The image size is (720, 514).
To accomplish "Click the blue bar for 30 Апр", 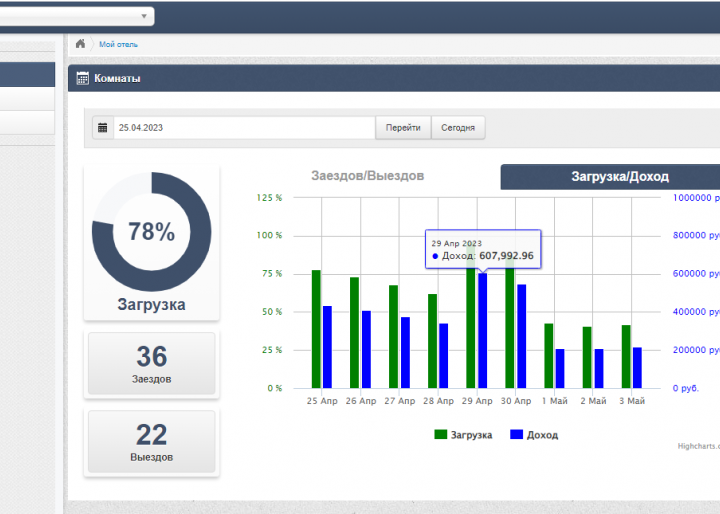I will (522, 336).
